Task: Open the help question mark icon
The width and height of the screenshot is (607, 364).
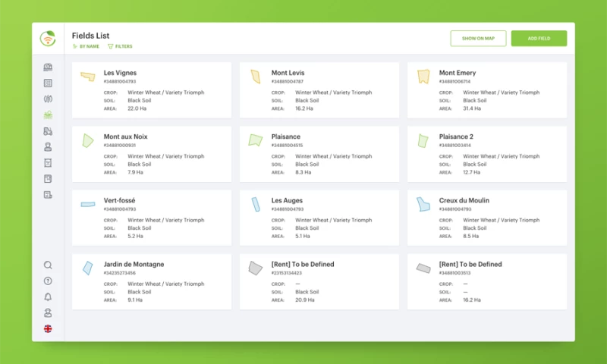Action: pos(48,281)
